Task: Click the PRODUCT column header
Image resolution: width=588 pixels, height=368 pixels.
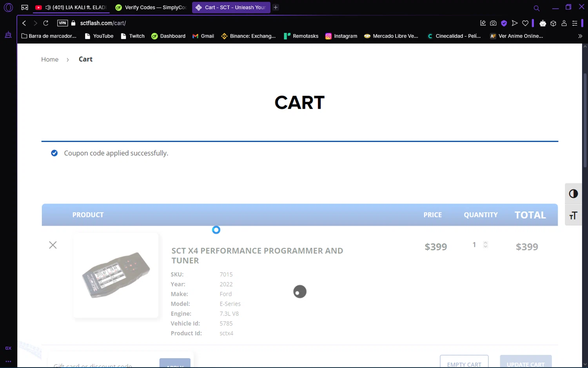Action: 88,215
